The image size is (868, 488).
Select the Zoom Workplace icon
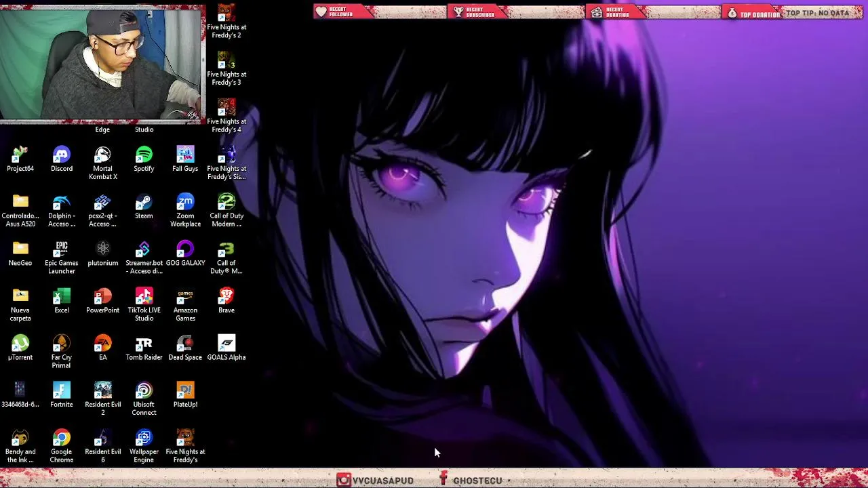pyautogui.click(x=185, y=211)
